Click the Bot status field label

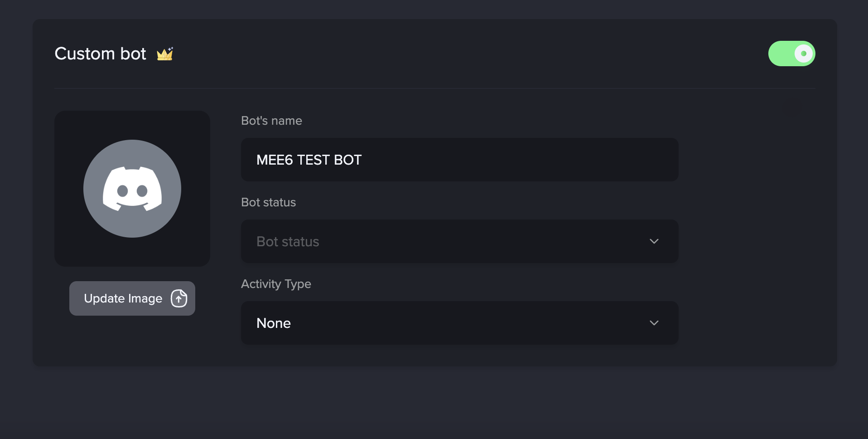click(268, 202)
